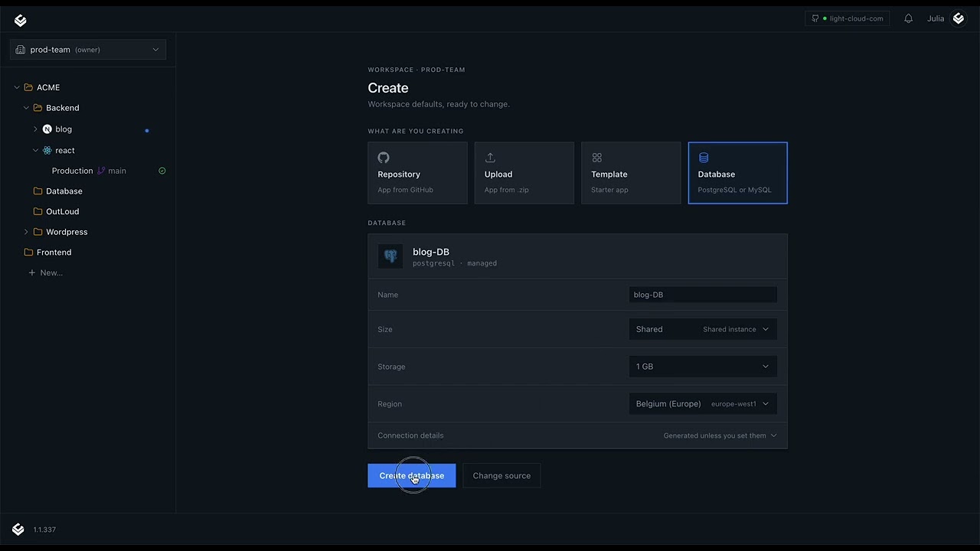Click the light-cloud-com repository button
Screen dimensions: 980x551
click(848, 18)
